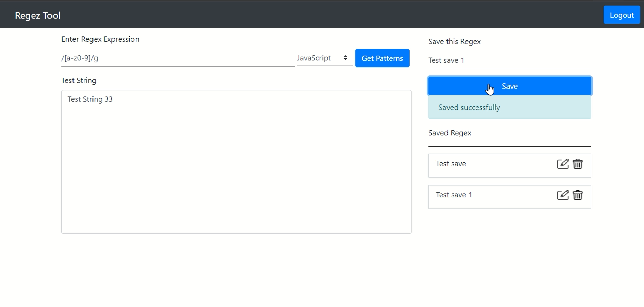This screenshot has height=307, width=644.
Task: Delete the 'Test save 1' saved regex
Action: (x=578, y=195)
